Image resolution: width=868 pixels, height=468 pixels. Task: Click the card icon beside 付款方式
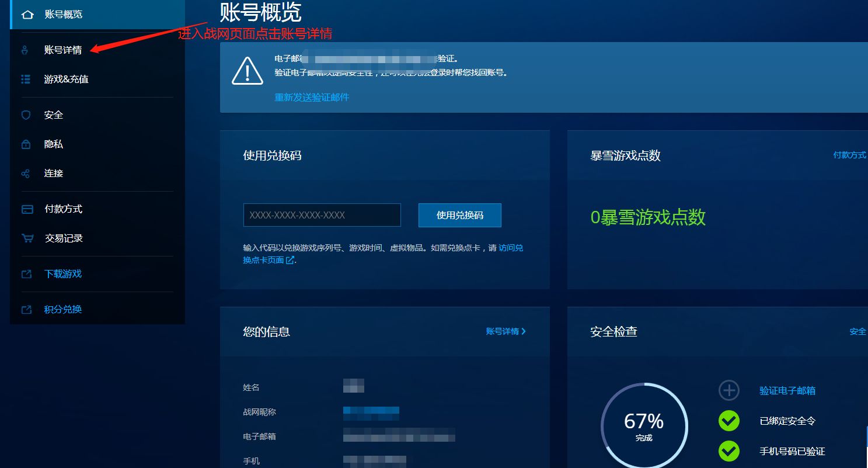click(x=27, y=209)
